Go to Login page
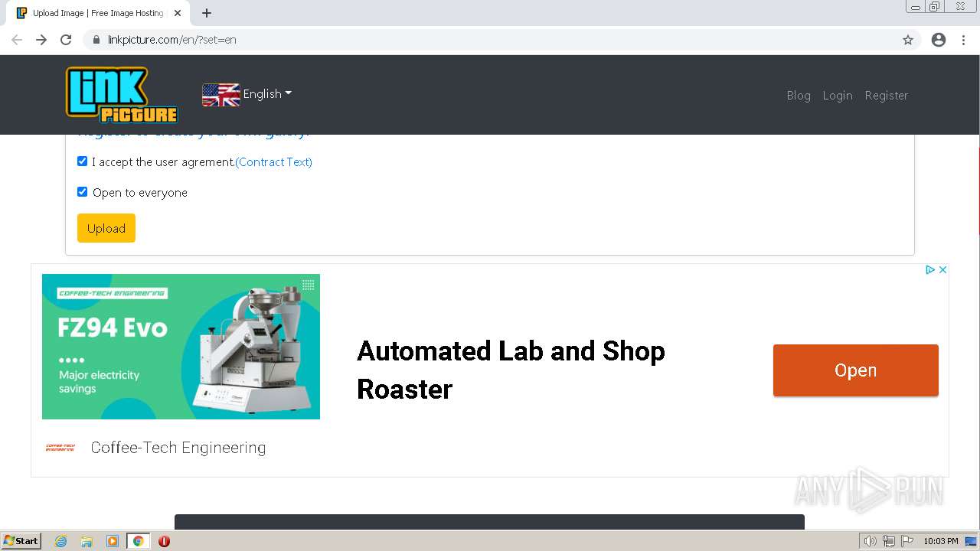 (x=838, y=96)
